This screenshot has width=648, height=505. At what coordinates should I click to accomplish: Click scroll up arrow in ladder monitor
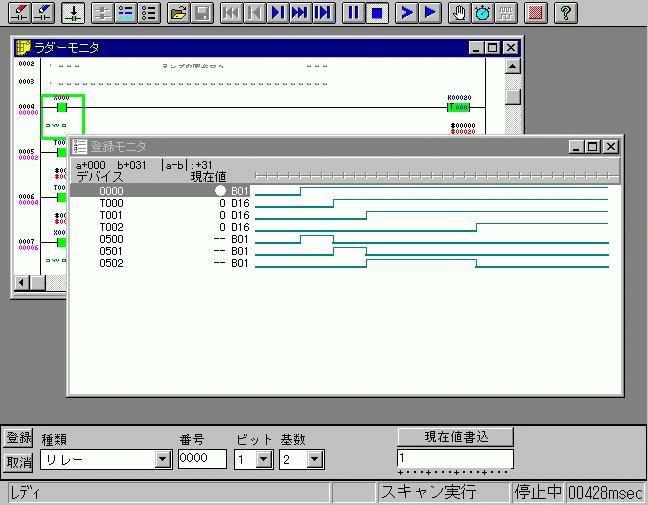pyautogui.click(x=512, y=66)
